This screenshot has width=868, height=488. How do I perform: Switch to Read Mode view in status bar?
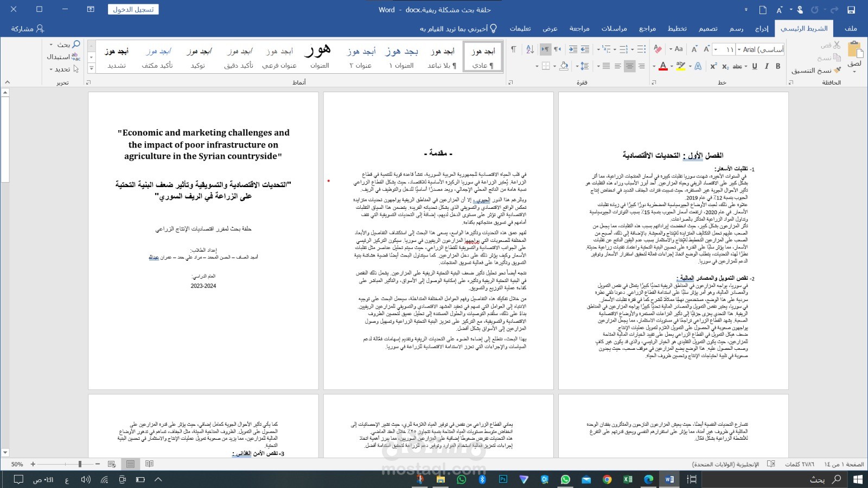coord(149,464)
